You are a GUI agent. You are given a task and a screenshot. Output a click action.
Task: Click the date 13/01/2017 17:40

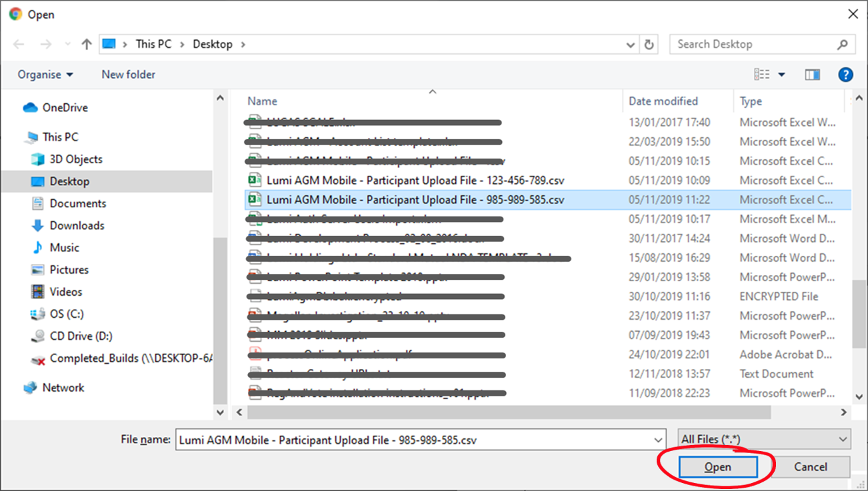coord(669,122)
